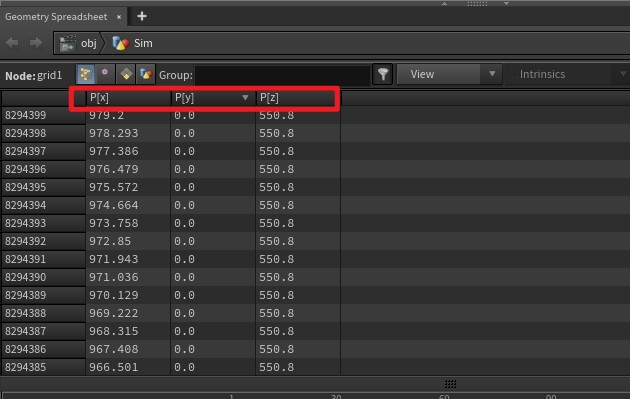Open the Intrinsics dropdown
The width and height of the screenshot is (630, 399).
click(x=567, y=74)
